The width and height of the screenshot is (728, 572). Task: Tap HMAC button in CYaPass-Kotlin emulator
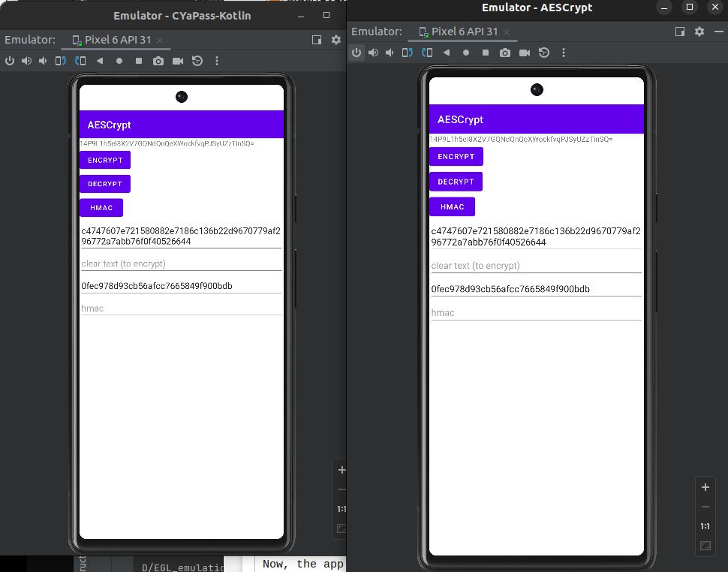[x=101, y=207]
